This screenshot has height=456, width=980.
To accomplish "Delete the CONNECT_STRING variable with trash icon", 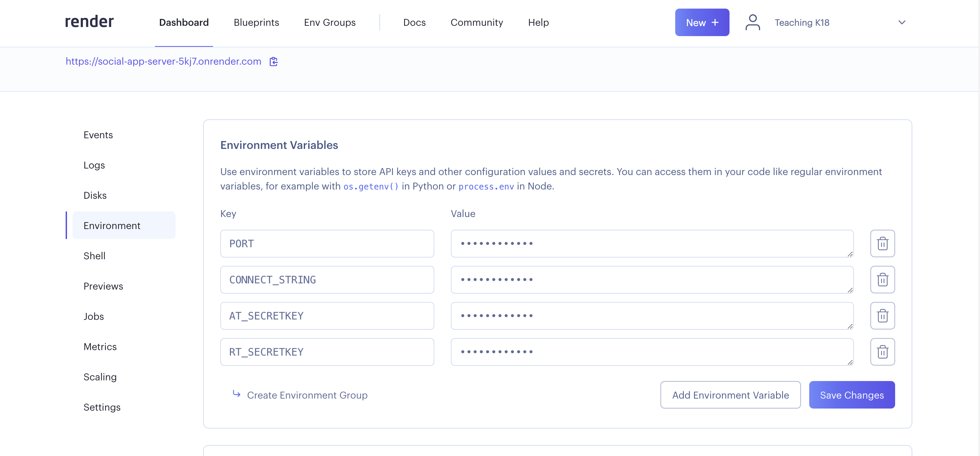I will coord(882,280).
